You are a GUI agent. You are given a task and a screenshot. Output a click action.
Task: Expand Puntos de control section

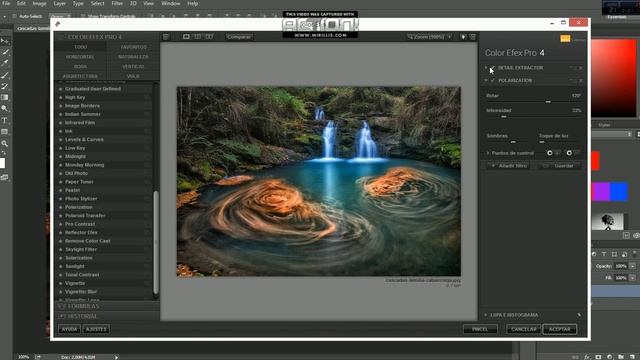click(x=488, y=153)
